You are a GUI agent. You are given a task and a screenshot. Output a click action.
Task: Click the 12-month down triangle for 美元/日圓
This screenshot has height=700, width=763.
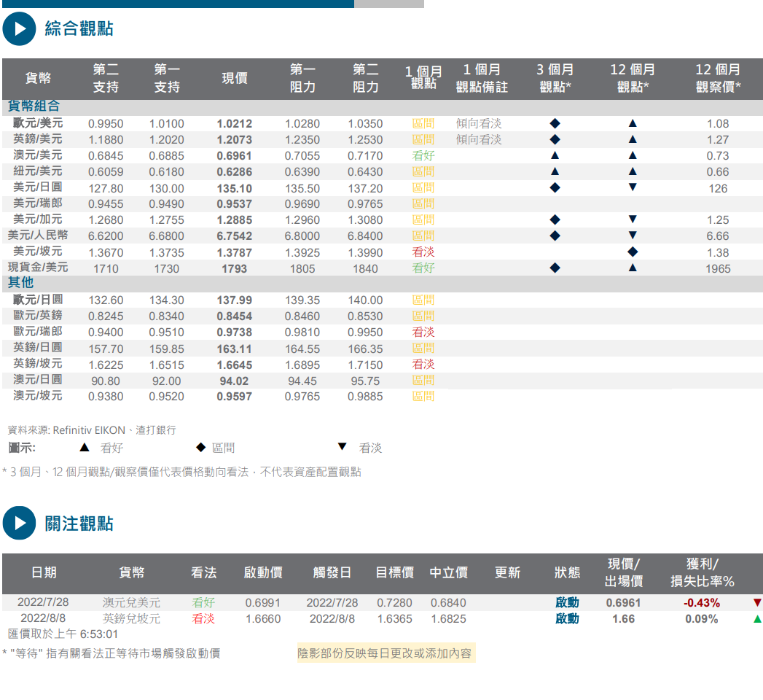pyautogui.click(x=633, y=187)
